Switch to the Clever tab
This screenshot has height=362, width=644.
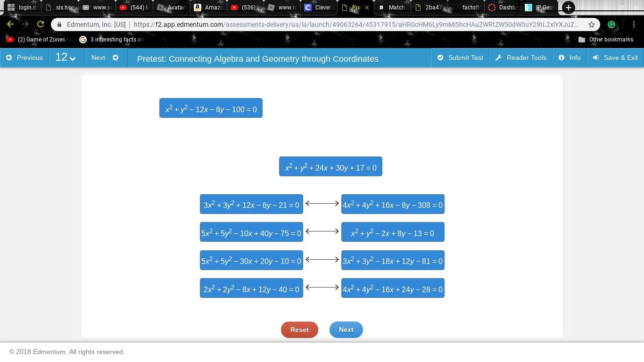click(x=319, y=8)
